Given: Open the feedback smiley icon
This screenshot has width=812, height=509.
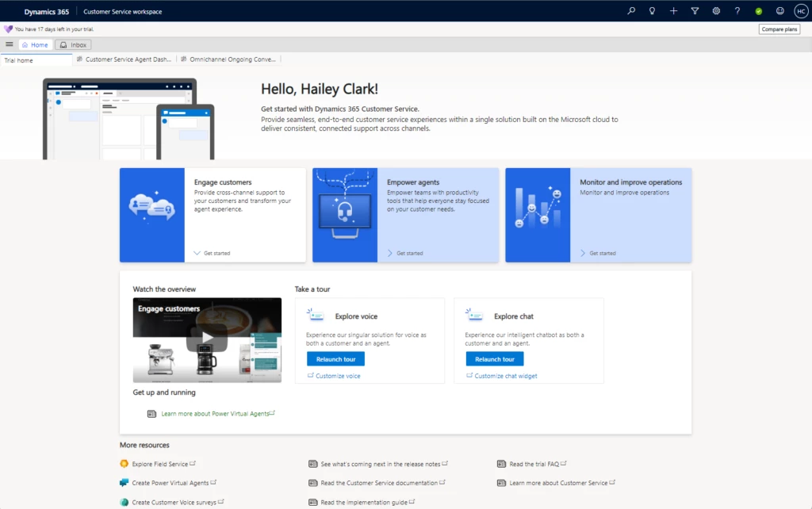Looking at the screenshot, I should coord(779,11).
